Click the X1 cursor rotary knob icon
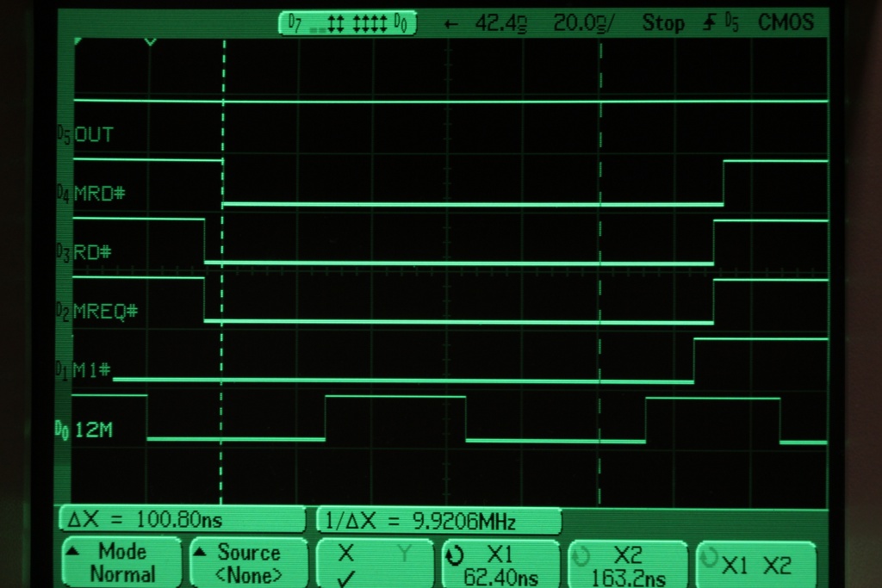The width and height of the screenshot is (882, 588). 454,556
